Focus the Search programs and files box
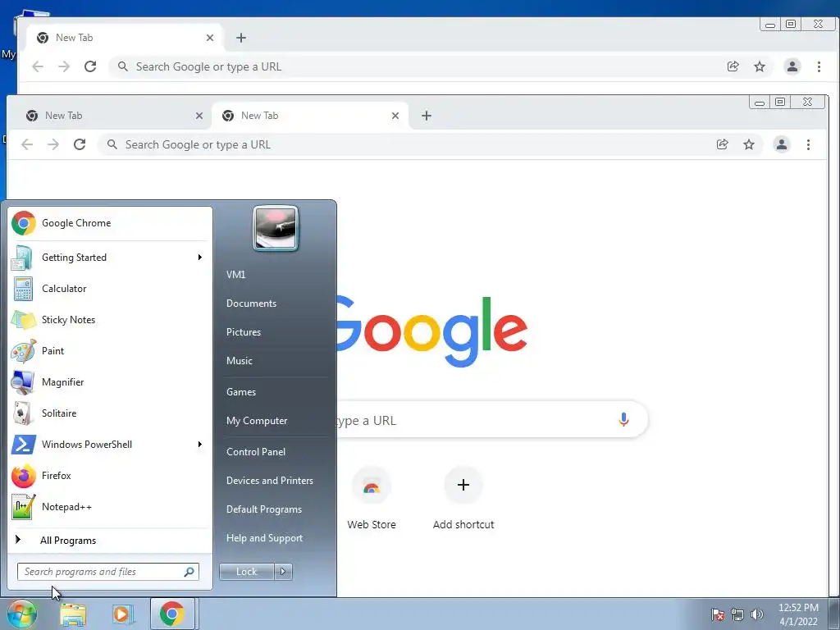The height and width of the screenshot is (630, 840). pyautogui.click(x=108, y=572)
